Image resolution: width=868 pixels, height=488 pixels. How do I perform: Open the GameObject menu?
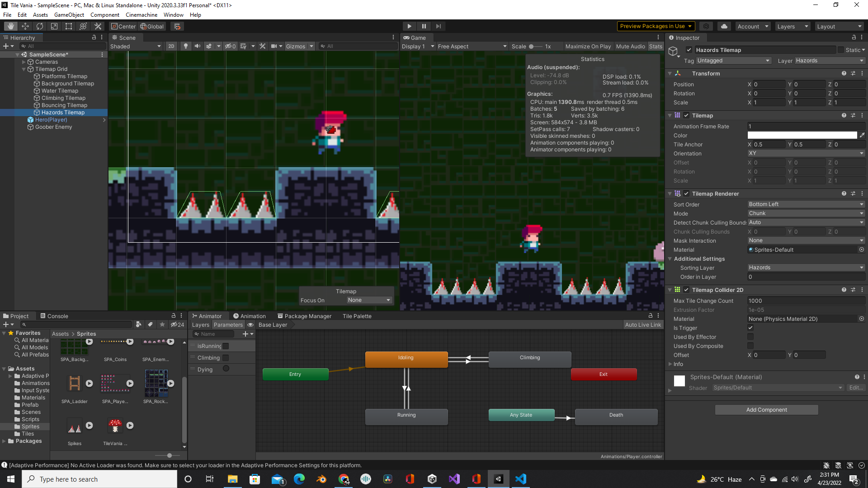coord(69,14)
